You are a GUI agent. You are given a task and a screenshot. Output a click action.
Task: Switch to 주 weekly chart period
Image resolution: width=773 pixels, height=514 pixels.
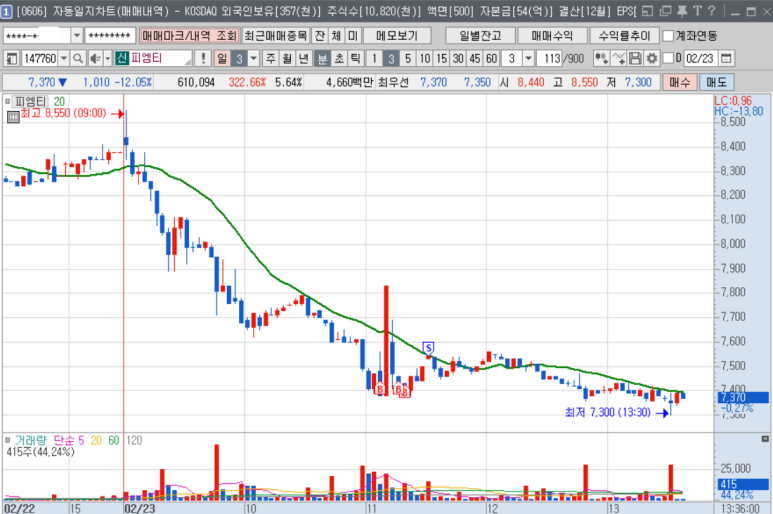point(270,58)
